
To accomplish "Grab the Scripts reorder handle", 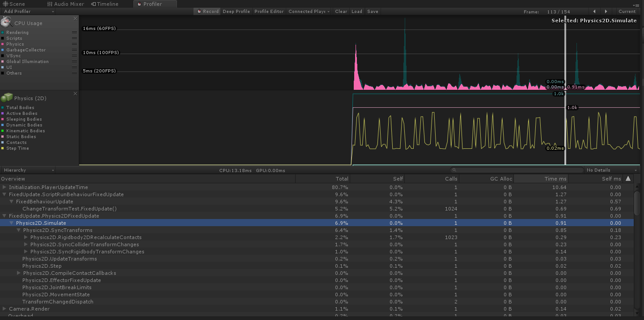I will [x=74, y=38].
